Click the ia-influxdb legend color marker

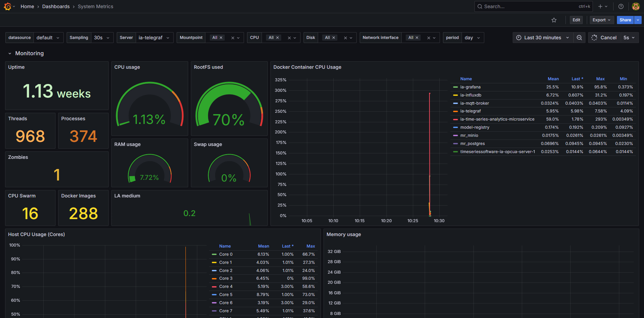456,95
